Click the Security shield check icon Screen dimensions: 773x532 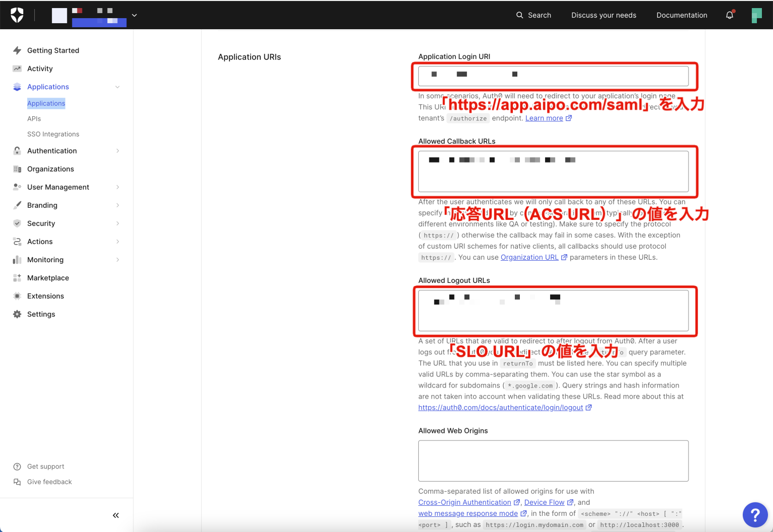(x=17, y=223)
